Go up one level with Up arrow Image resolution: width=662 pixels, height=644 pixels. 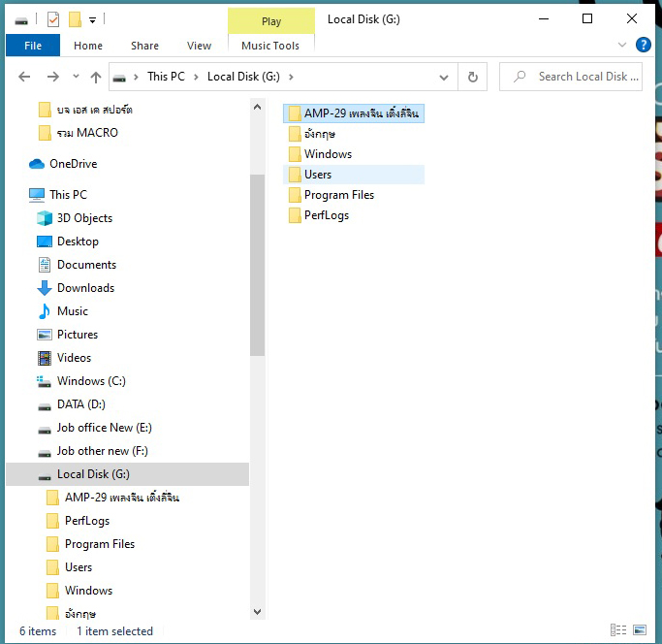point(96,77)
